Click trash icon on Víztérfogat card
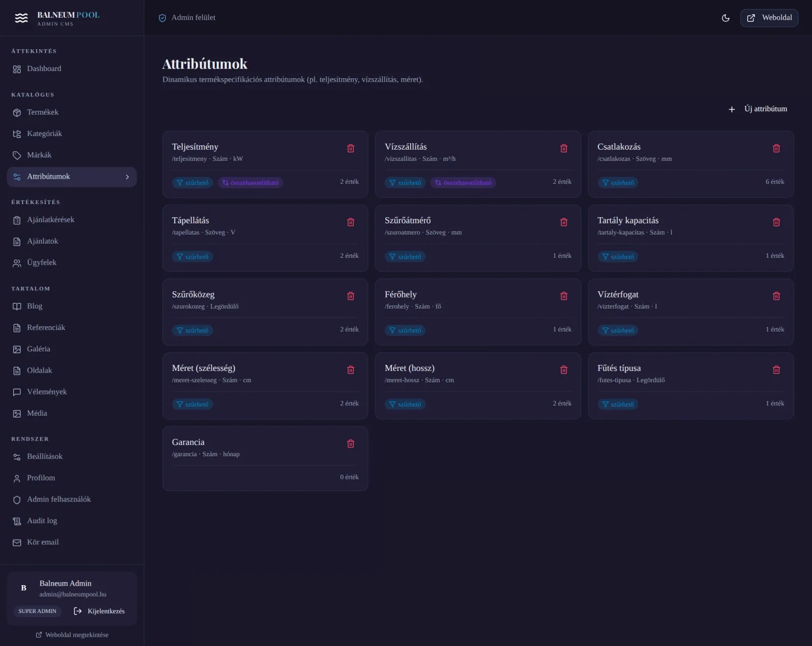Viewport: 812px width, 646px height. (x=776, y=296)
